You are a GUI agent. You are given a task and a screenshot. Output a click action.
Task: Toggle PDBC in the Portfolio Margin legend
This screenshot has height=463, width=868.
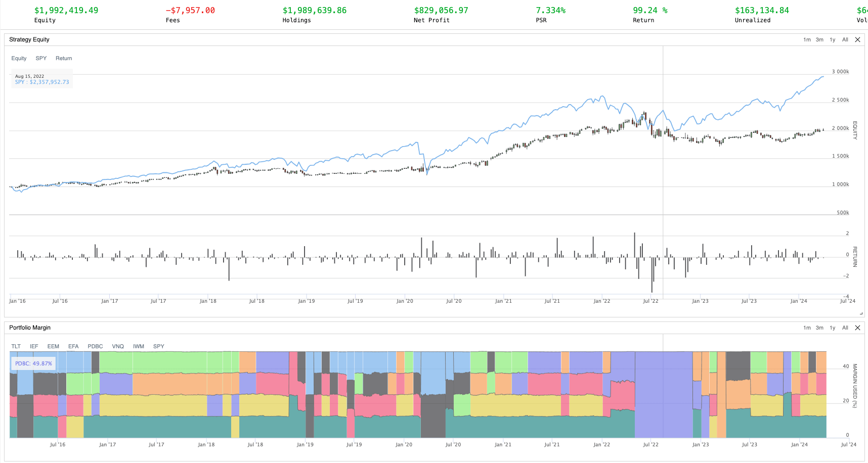[x=95, y=347]
